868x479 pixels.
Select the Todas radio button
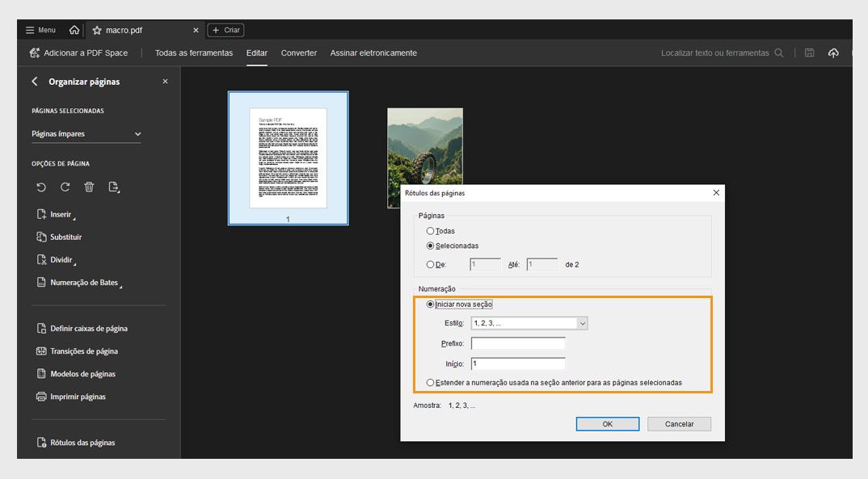point(430,231)
